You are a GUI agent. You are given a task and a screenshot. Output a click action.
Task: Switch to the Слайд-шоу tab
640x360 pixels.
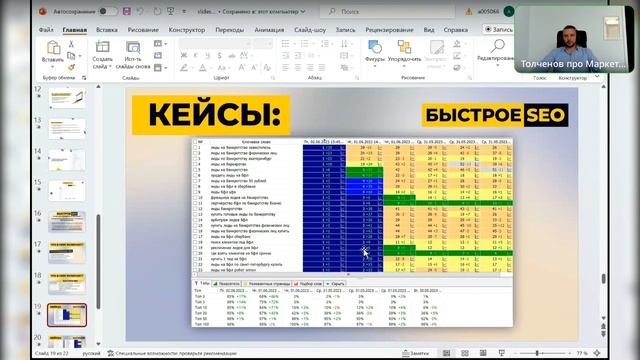[x=310, y=30]
